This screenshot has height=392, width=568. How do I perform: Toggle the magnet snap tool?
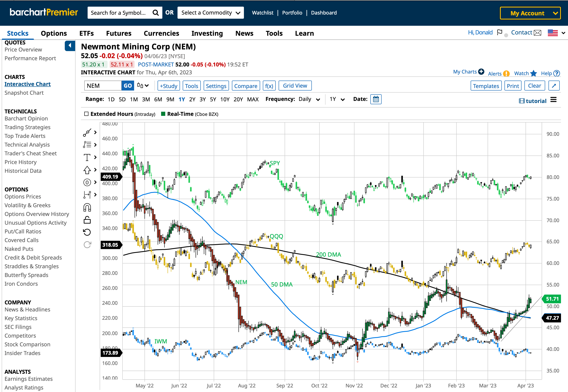pyautogui.click(x=87, y=207)
